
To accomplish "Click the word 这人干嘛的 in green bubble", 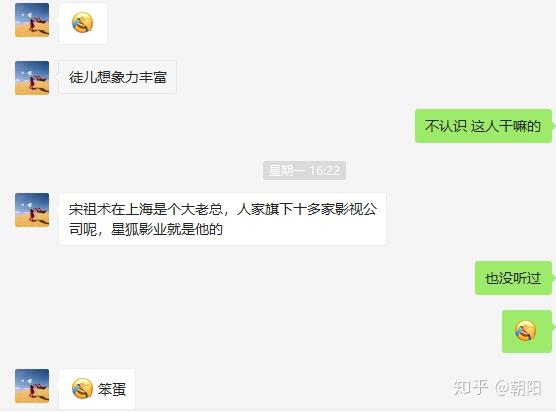I will click(x=506, y=126).
